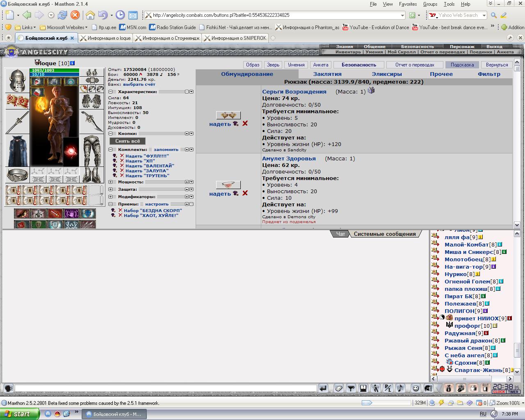Click the home button in browser toolbar
525x420 pixels.
click(x=90, y=15)
